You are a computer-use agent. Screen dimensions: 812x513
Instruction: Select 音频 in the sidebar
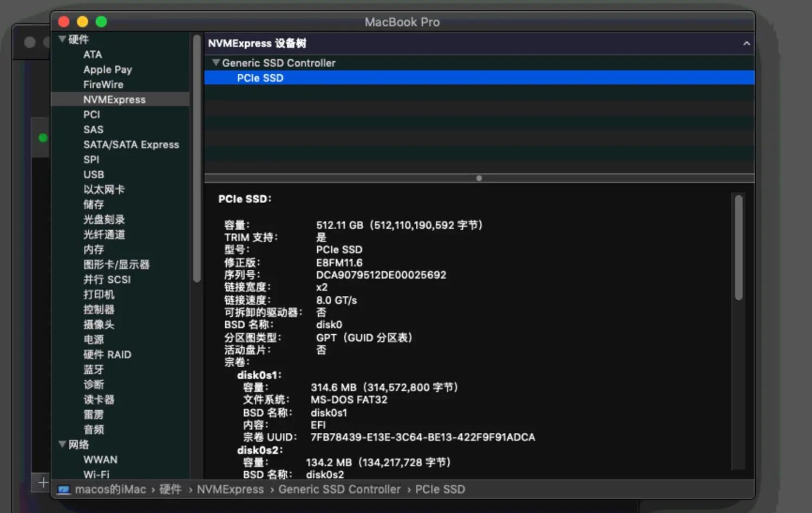pyautogui.click(x=94, y=430)
